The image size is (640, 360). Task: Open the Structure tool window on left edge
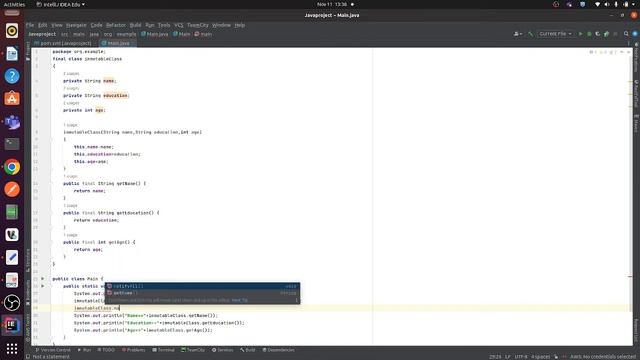coord(28,260)
